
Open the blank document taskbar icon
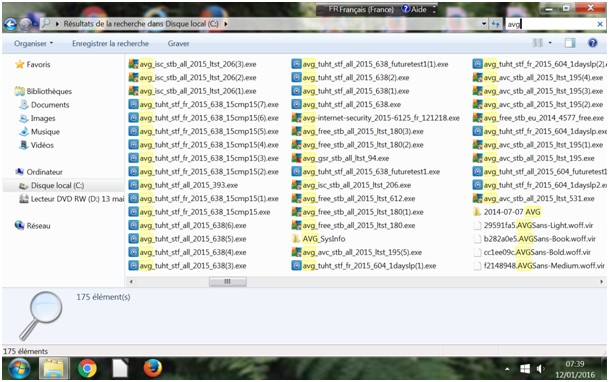click(120, 368)
